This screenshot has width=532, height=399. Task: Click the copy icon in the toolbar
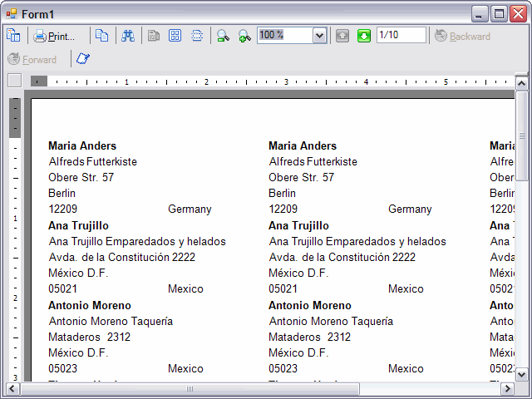point(101,36)
